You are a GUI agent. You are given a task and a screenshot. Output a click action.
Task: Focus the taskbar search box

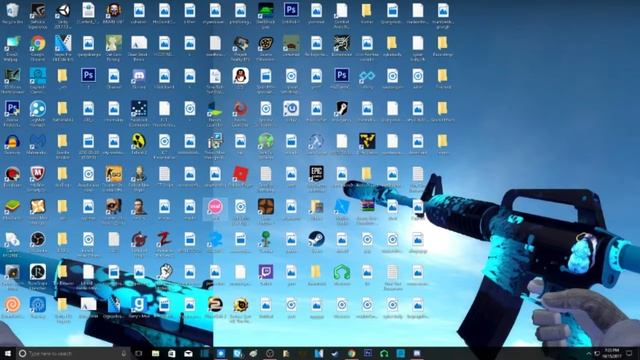coord(73,353)
